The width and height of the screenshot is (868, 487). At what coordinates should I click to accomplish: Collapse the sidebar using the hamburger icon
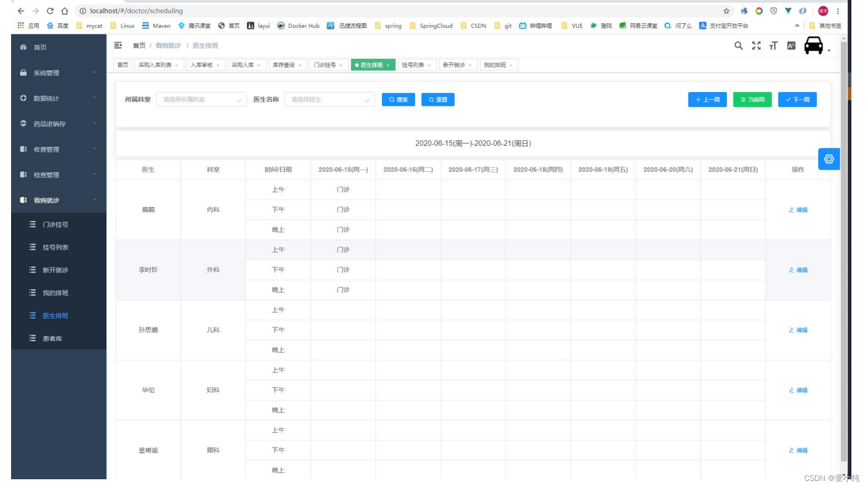tap(118, 45)
